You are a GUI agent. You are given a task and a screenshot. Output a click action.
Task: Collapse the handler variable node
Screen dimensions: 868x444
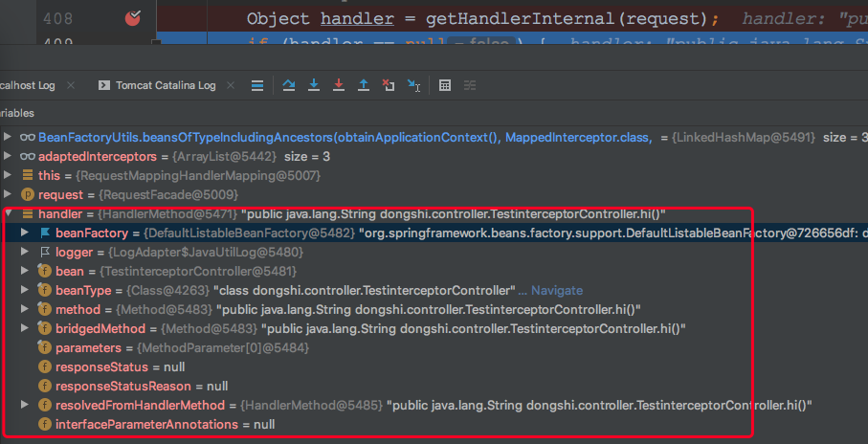(8, 213)
